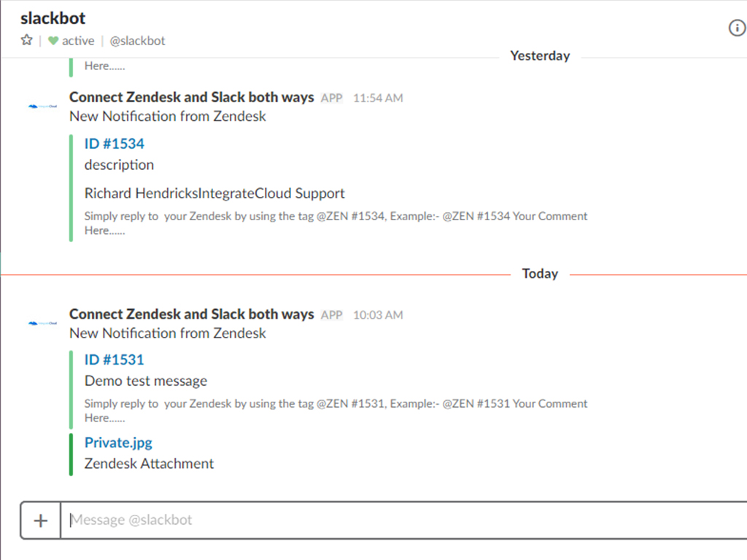Open the Private.jpg attachment link
This screenshot has width=747, height=560.
click(118, 443)
